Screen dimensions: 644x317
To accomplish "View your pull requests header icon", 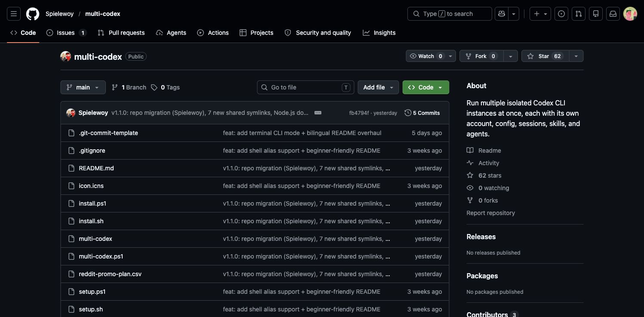I will (x=579, y=14).
